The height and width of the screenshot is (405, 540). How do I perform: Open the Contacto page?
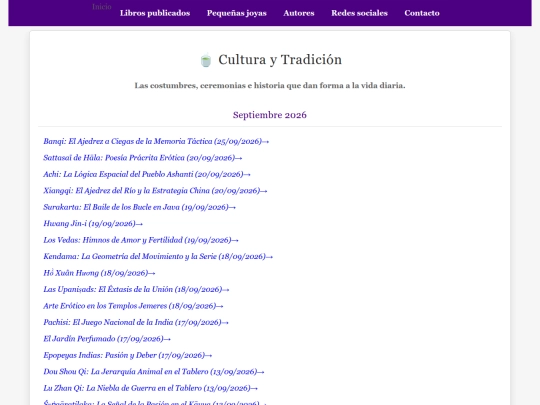(422, 13)
